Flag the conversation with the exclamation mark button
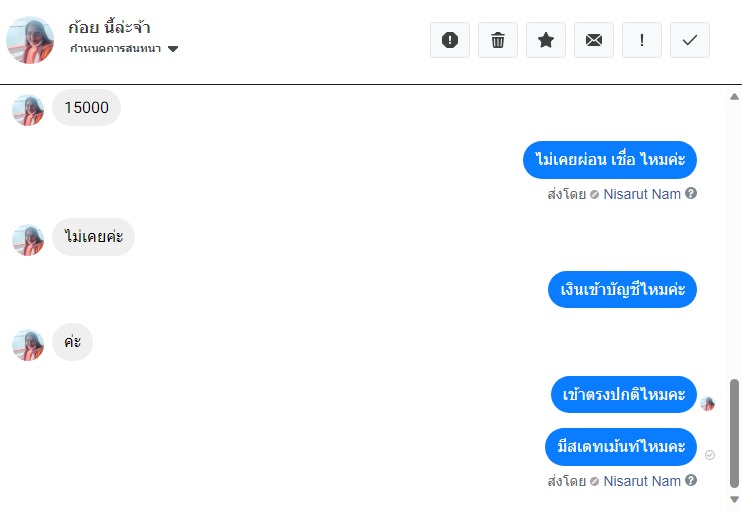742x520 pixels. coord(642,40)
